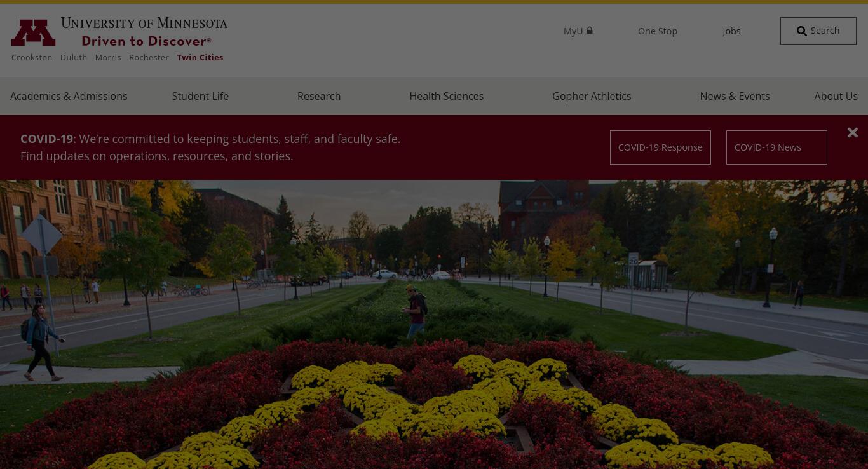Image resolution: width=868 pixels, height=469 pixels.
Task: Open the Student Life menu
Action: (200, 96)
